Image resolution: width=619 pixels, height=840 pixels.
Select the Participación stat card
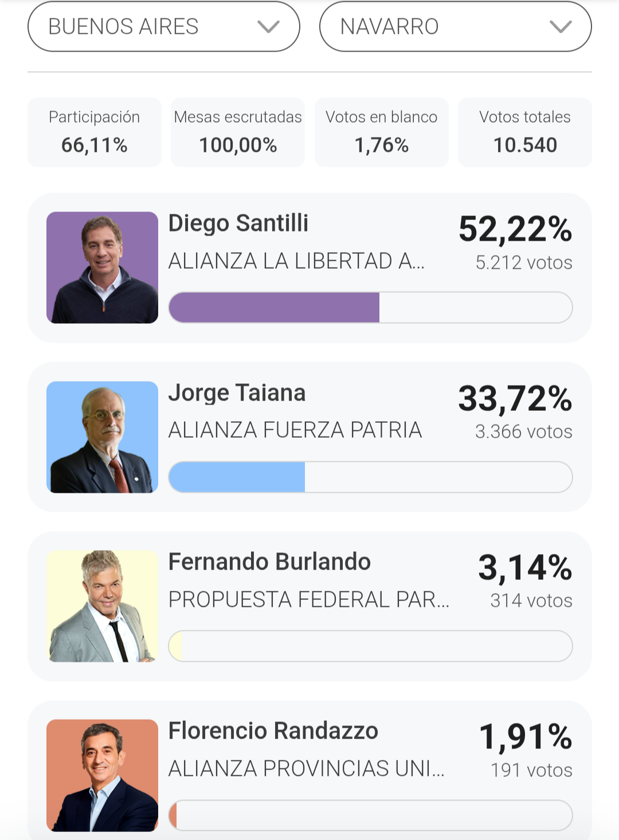click(x=95, y=132)
